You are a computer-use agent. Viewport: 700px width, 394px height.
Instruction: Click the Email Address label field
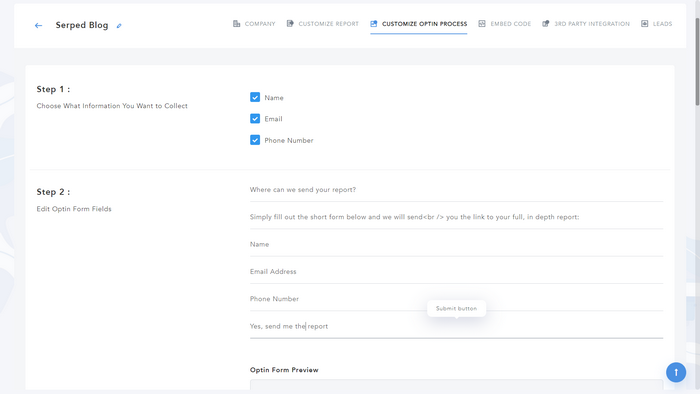[x=456, y=272]
